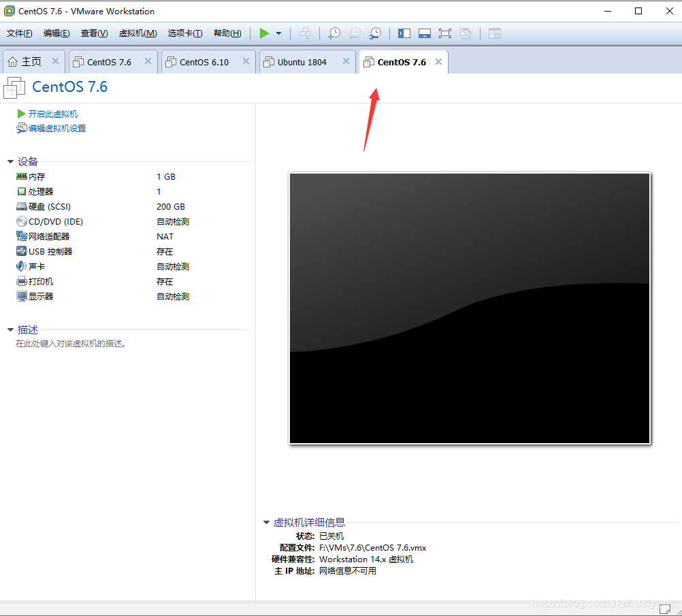
Task: Open the power options dropdown arrow
Action: pyautogui.click(x=279, y=33)
